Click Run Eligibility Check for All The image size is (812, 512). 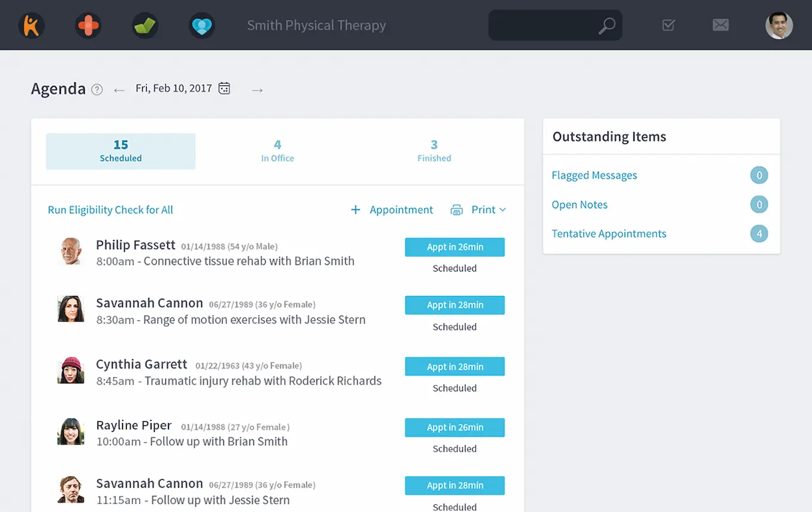[110, 209]
